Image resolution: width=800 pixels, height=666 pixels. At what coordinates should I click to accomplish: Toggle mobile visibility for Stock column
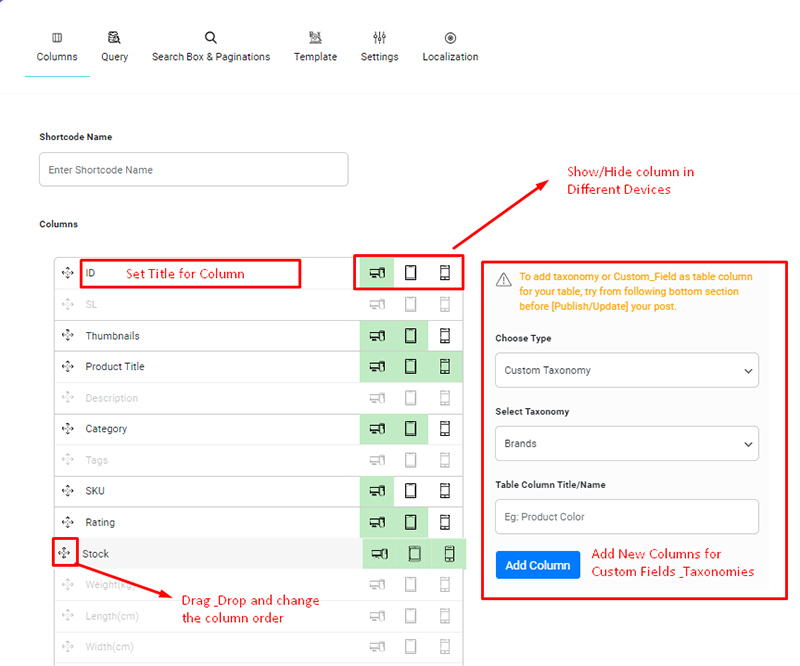449,553
